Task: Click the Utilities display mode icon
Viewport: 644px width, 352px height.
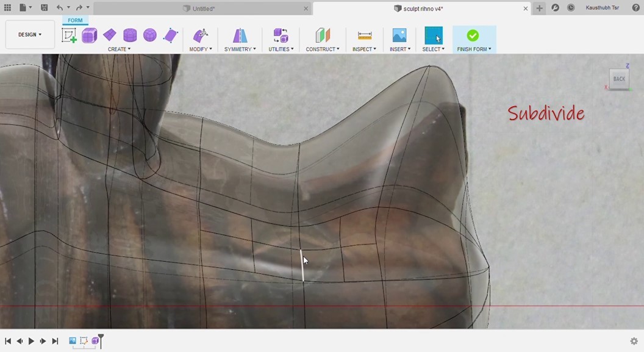Action: tap(281, 35)
